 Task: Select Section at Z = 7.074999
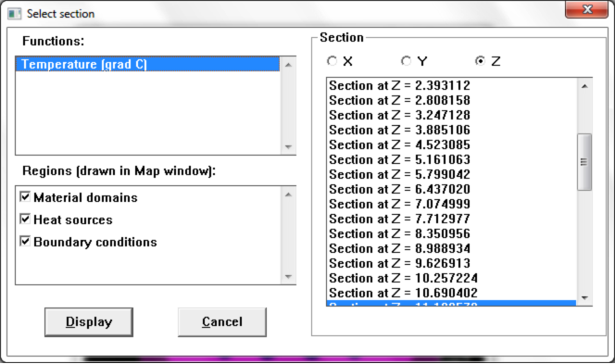click(x=451, y=204)
